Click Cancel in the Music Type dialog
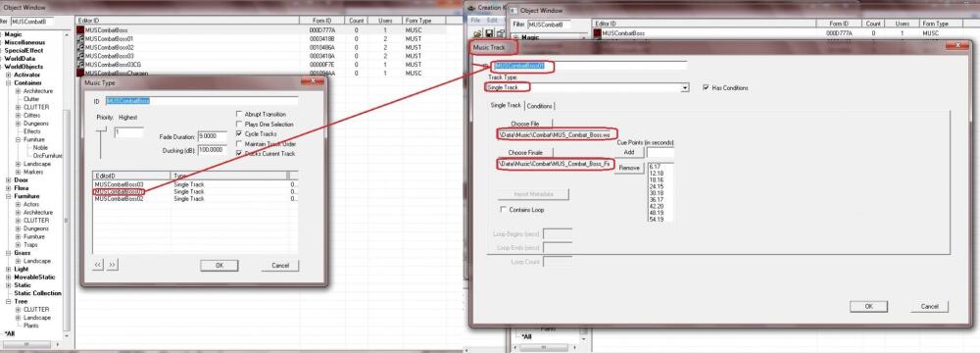The height and width of the screenshot is (353, 980). [x=280, y=266]
